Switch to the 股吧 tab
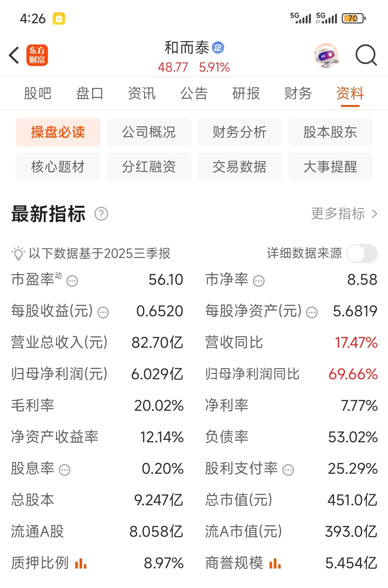This screenshot has height=588, width=388. (x=38, y=94)
